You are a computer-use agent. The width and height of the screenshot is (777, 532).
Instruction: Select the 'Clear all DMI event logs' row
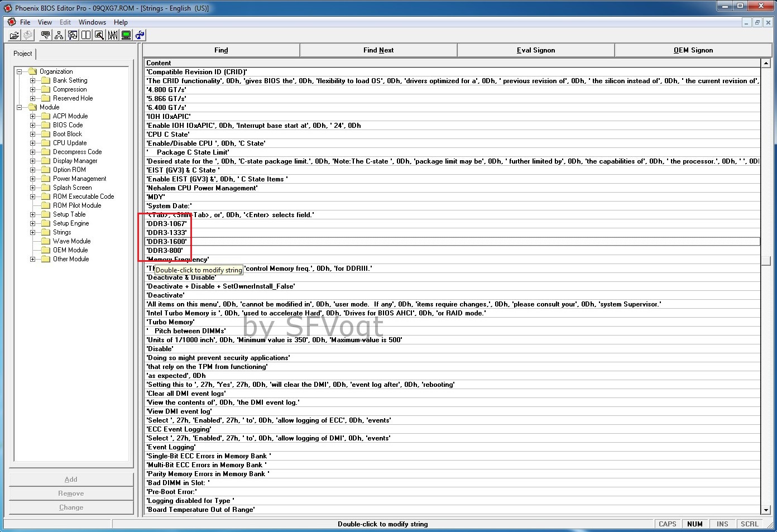[452, 394]
